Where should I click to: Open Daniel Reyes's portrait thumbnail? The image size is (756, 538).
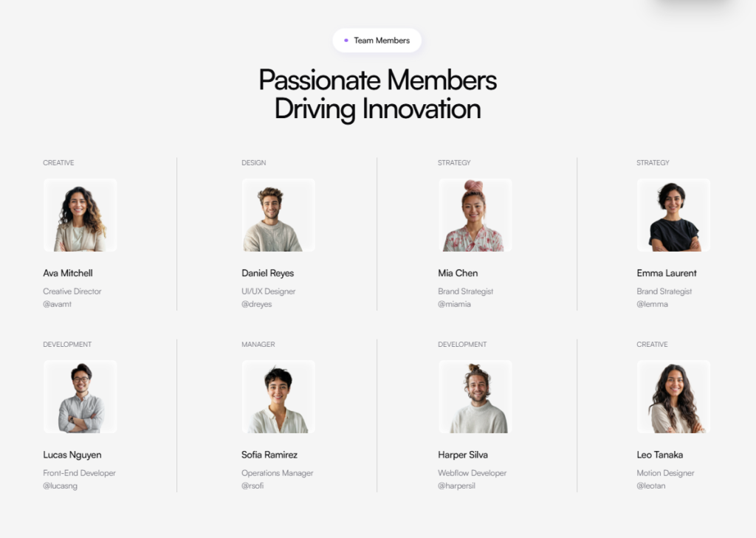(x=278, y=215)
